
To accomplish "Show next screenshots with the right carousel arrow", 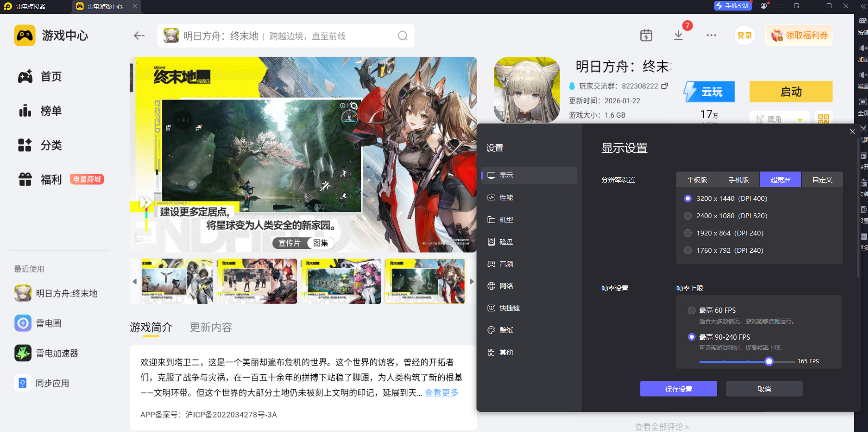I will [x=472, y=282].
